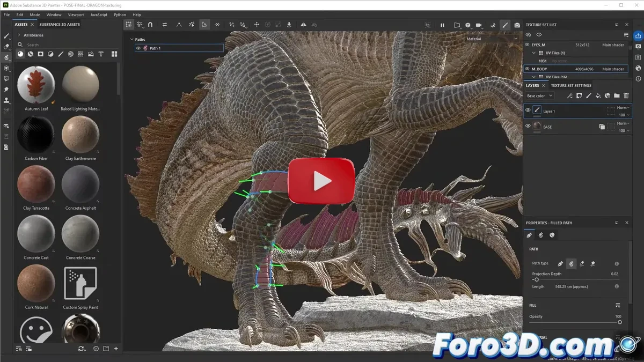Delete layer using the trash icon
Screen dimensions: 644x362
[626, 95]
